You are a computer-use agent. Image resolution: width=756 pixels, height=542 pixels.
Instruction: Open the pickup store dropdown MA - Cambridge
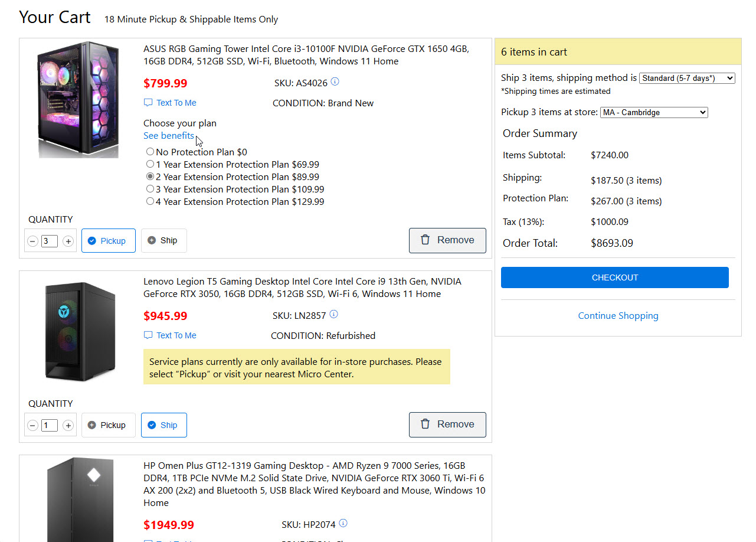pos(653,112)
